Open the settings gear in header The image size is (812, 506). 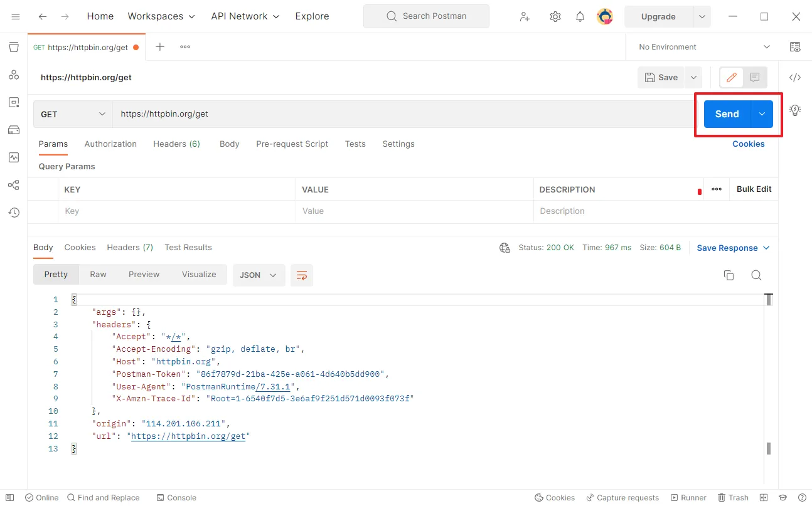point(555,17)
